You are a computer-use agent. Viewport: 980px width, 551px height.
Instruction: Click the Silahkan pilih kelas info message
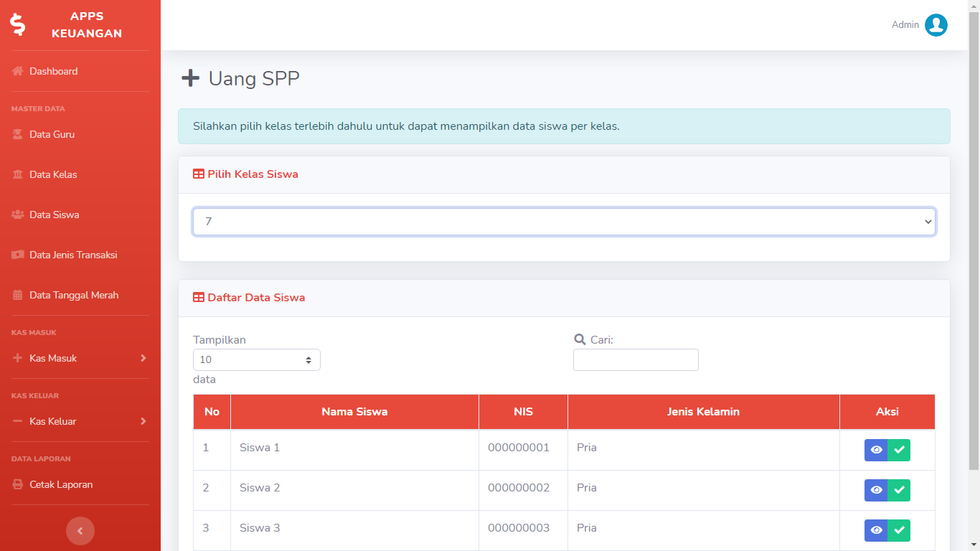(564, 126)
